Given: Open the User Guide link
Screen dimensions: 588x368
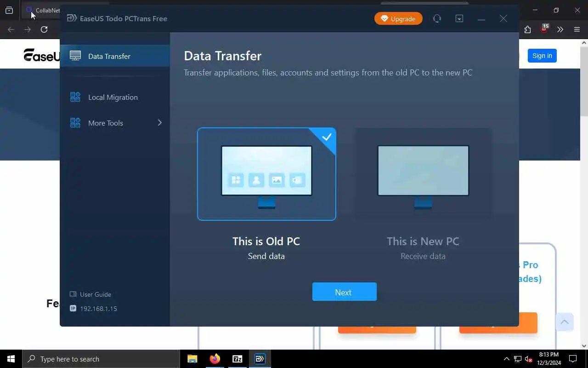Looking at the screenshot, I should tap(96, 294).
